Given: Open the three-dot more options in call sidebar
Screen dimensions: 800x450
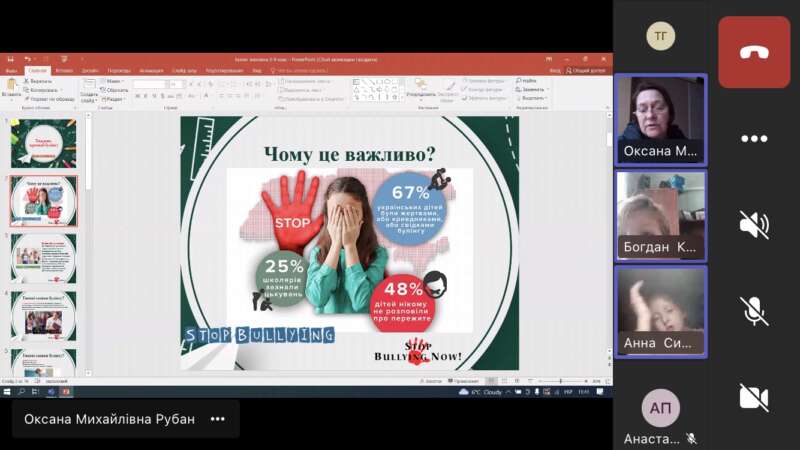Looking at the screenshot, I should pos(753,139).
